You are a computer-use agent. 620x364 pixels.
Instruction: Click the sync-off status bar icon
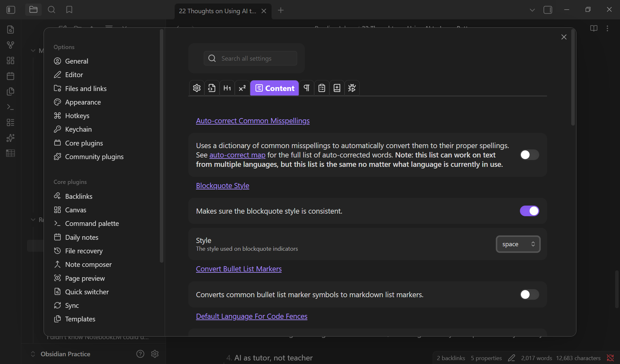coord(610,358)
